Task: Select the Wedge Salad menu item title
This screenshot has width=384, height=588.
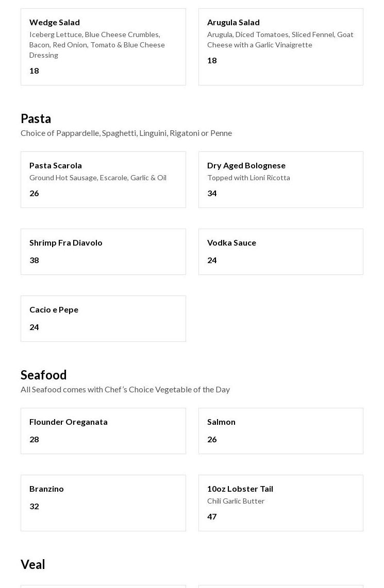Action: pos(55,22)
